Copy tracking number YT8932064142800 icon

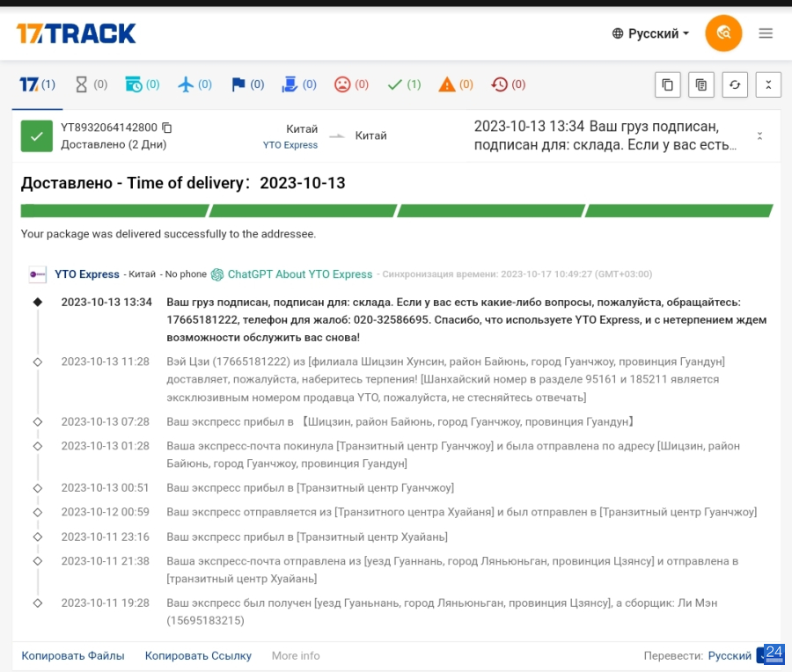pos(167,128)
